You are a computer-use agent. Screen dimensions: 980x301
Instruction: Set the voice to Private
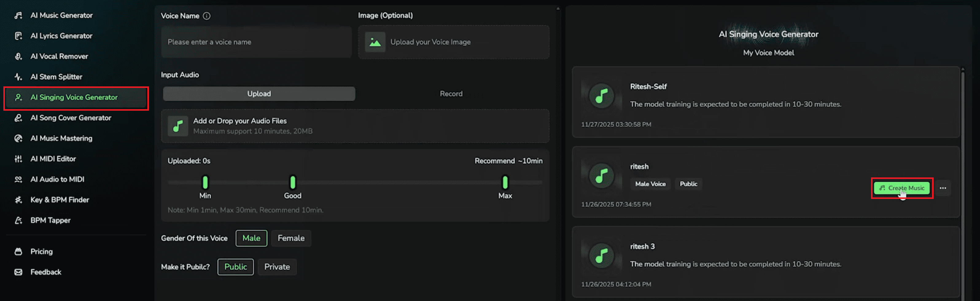[277, 267]
